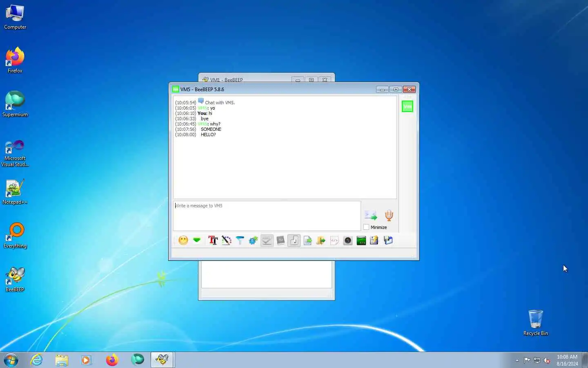Click the muted volume tray icon

[x=547, y=360]
